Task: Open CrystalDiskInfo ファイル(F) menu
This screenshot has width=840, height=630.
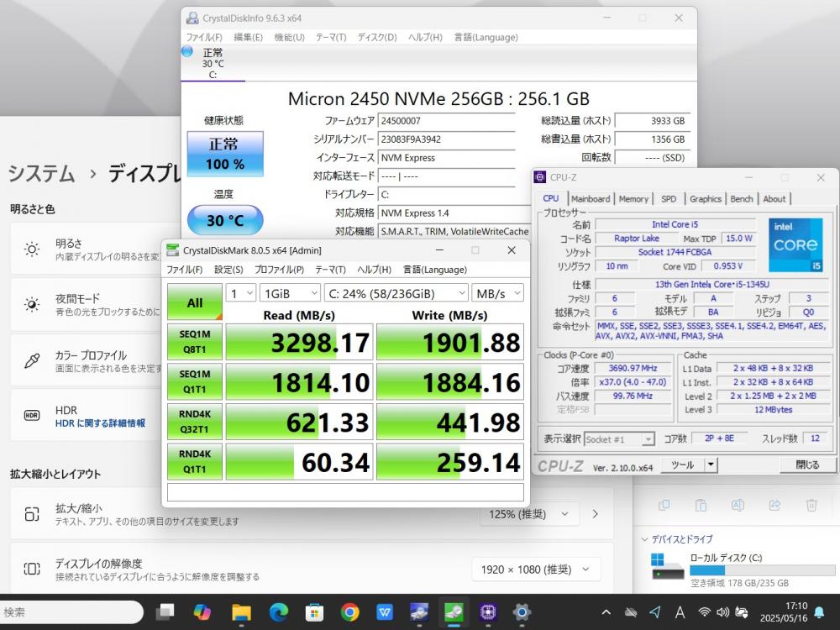Action: (x=204, y=37)
